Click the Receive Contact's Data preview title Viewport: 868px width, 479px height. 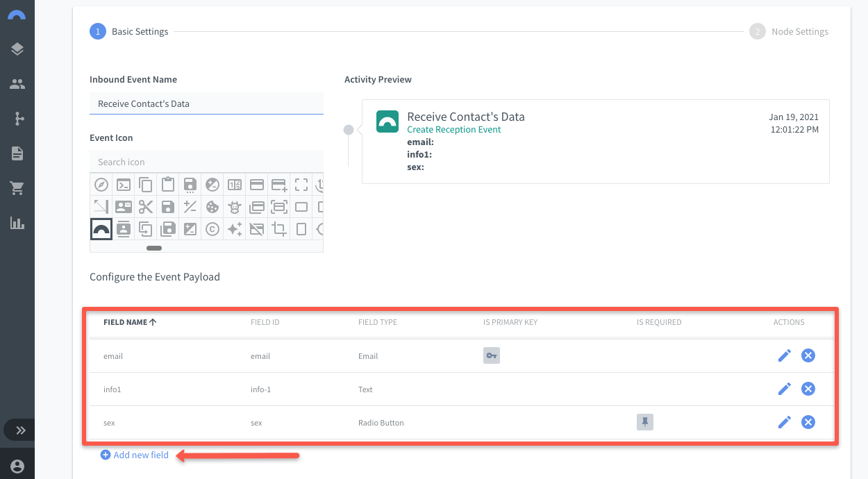466,117
